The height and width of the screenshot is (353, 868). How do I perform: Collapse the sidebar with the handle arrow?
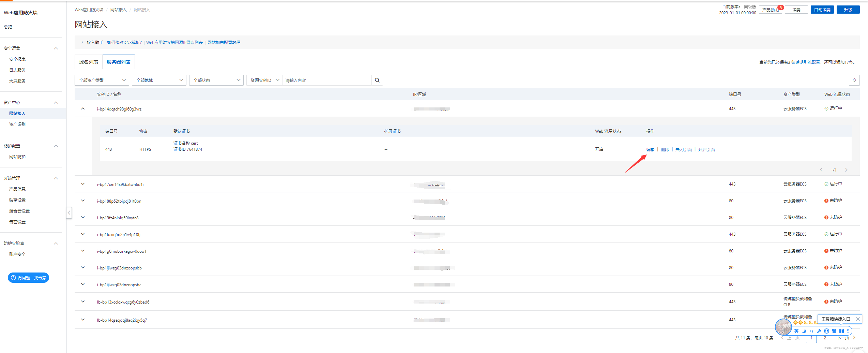(x=69, y=213)
